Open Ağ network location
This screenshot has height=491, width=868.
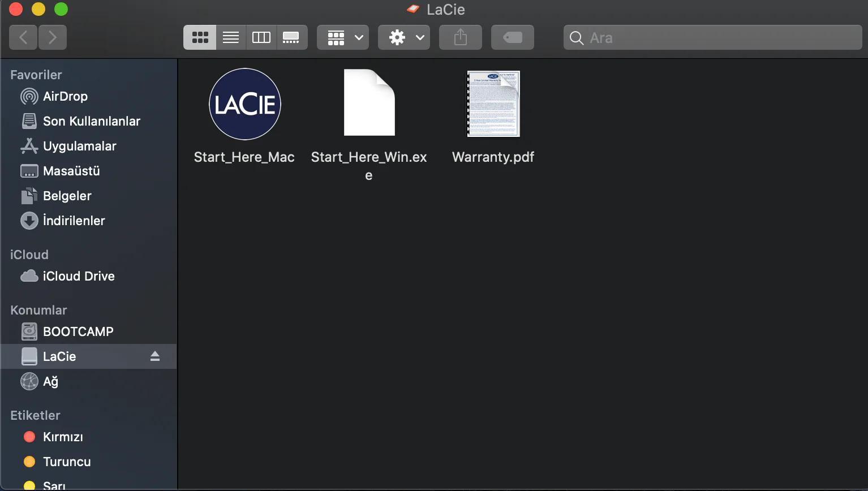point(89,381)
